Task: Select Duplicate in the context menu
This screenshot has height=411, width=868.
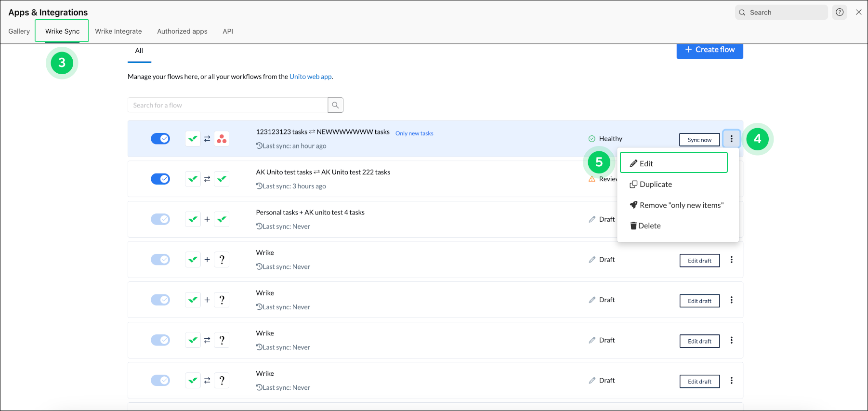Action: click(x=655, y=185)
